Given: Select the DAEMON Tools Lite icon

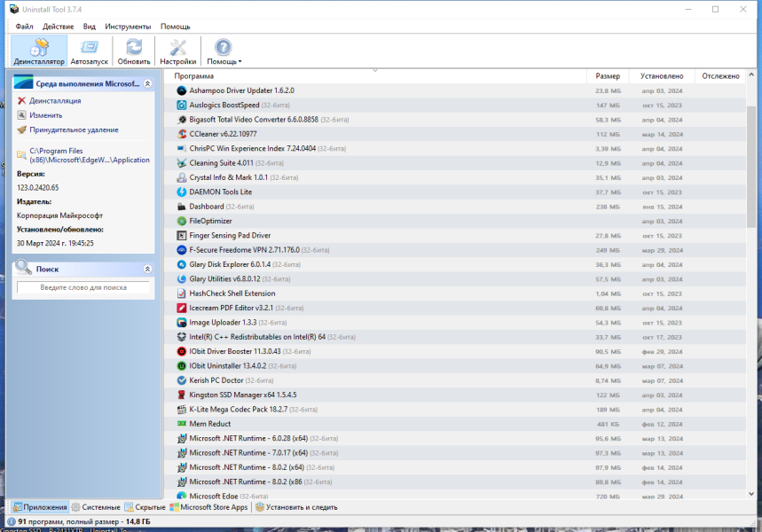Looking at the screenshot, I should (x=181, y=192).
